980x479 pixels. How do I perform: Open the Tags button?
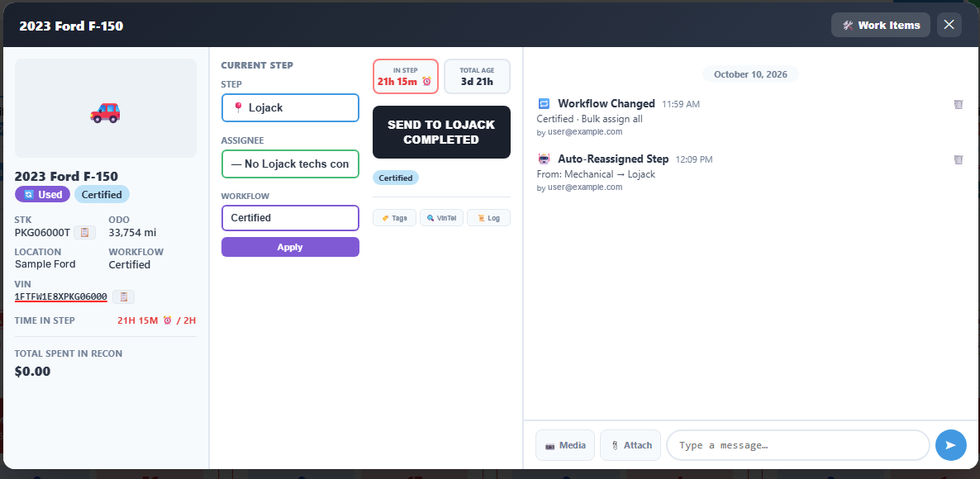(394, 218)
